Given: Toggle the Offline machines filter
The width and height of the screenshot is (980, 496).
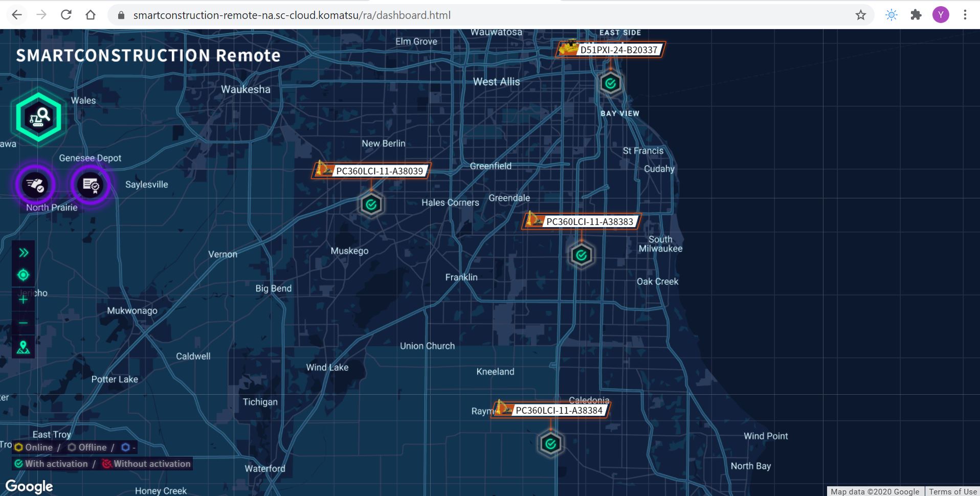Looking at the screenshot, I should pos(71,447).
